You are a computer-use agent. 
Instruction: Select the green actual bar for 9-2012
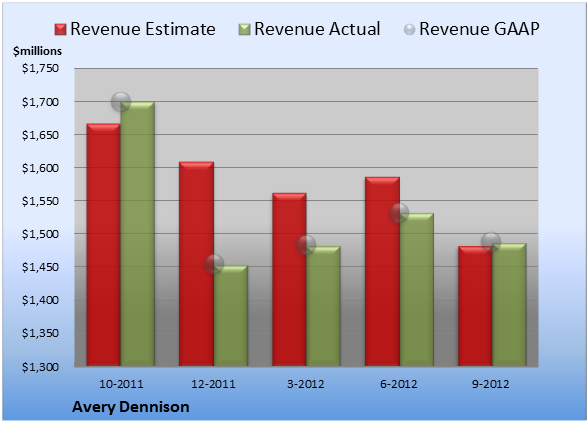pyautogui.click(x=509, y=305)
